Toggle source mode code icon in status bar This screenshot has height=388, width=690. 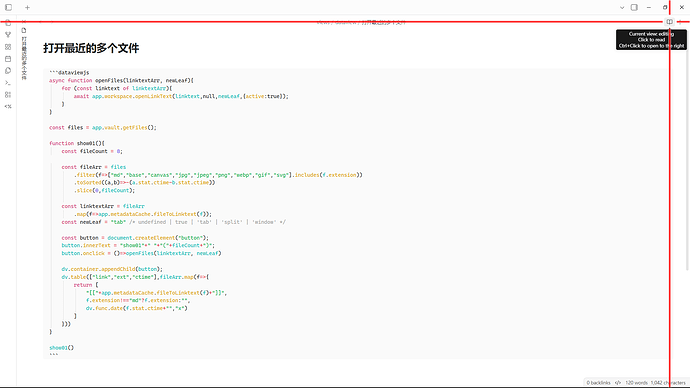click(x=618, y=383)
